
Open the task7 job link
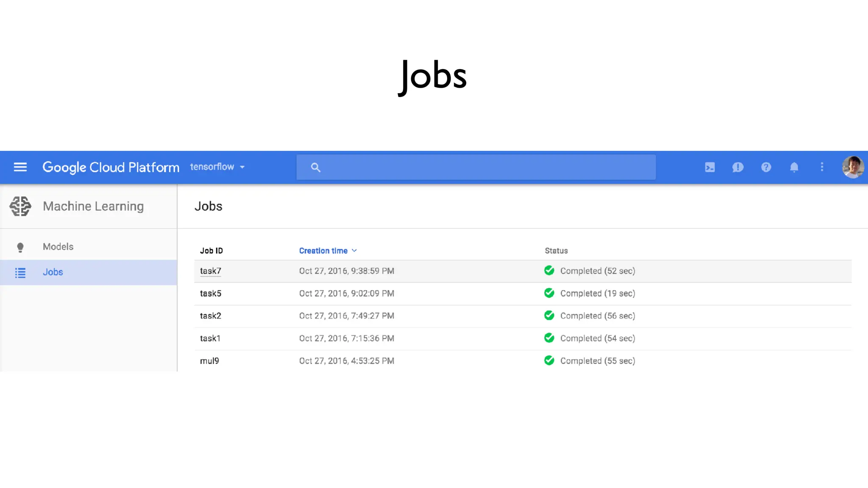(210, 271)
